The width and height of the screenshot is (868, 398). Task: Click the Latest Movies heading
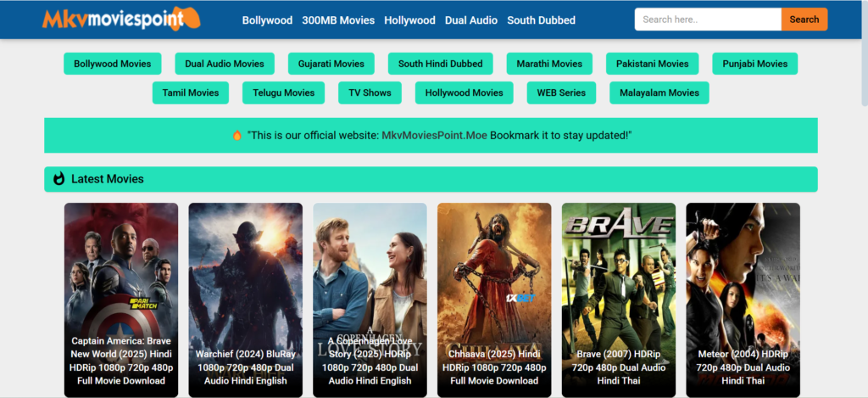(108, 179)
